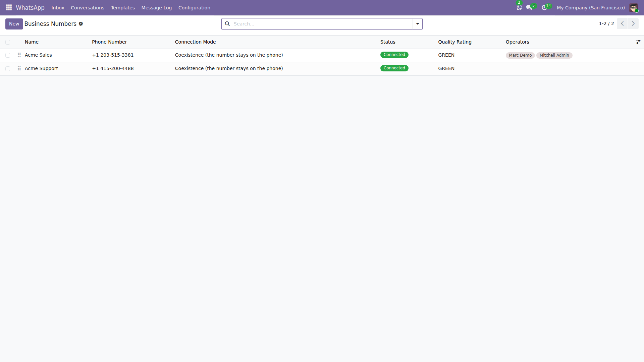Open the chat conversations icon with badge 5
Image resolution: width=644 pixels, height=362 pixels.
(529, 7)
